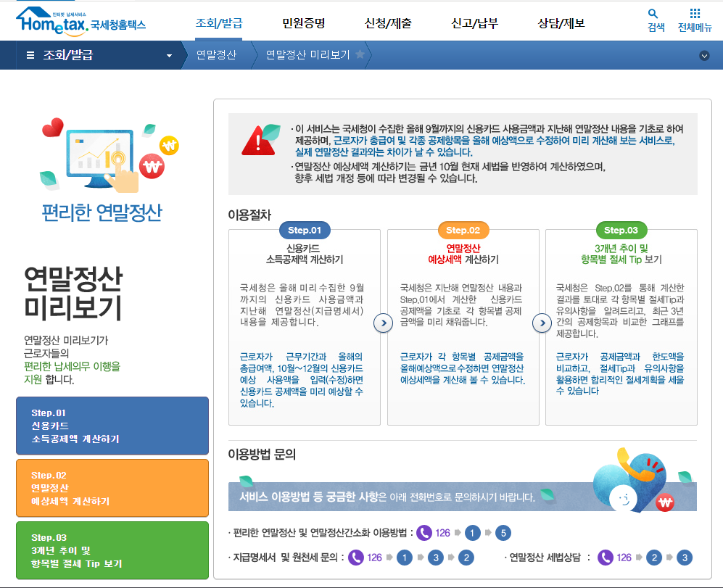Click number 3 circle in 세법상담 row
Image resolution: width=723 pixels, height=588 pixels.
pyautogui.click(x=685, y=558)
